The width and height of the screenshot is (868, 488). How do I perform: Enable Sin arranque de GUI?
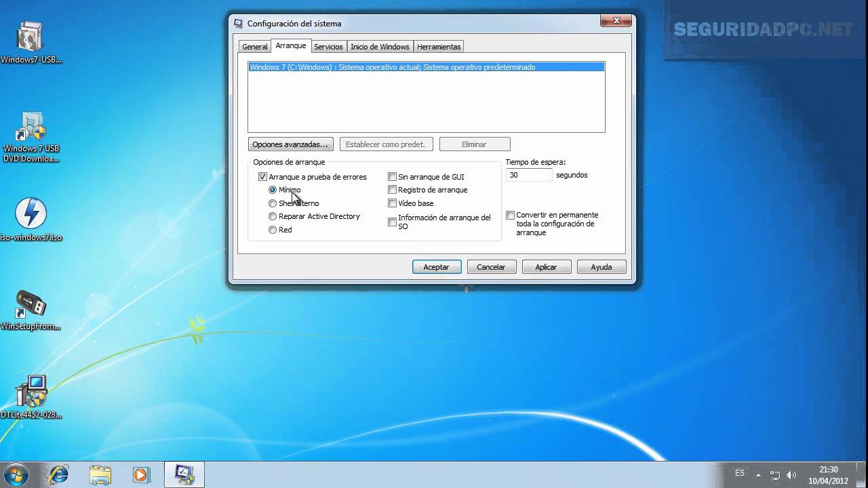click(x=392, y=177)
